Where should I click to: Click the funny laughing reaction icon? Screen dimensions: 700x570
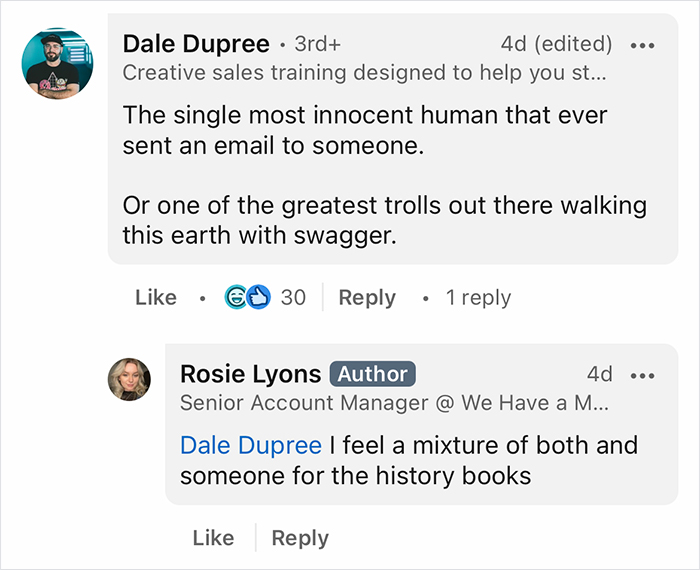point(237,297)
